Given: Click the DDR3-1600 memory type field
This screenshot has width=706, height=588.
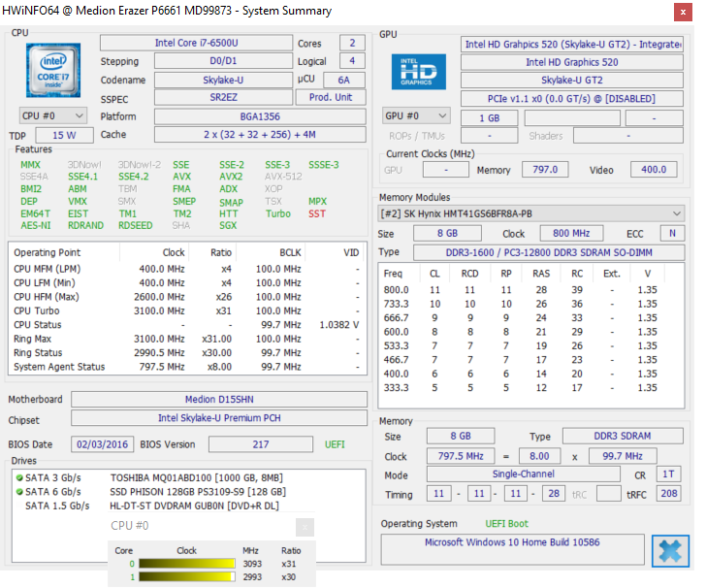Looking at the screenshot, I should click(549, 253).
